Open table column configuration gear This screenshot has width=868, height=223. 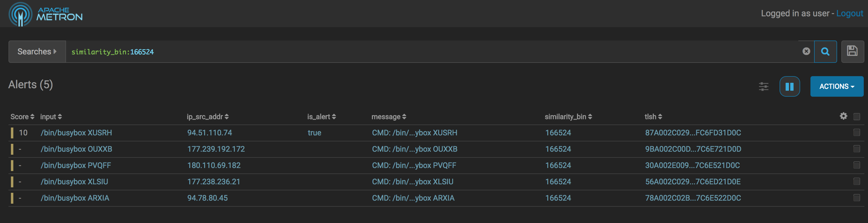click(843, 116)
